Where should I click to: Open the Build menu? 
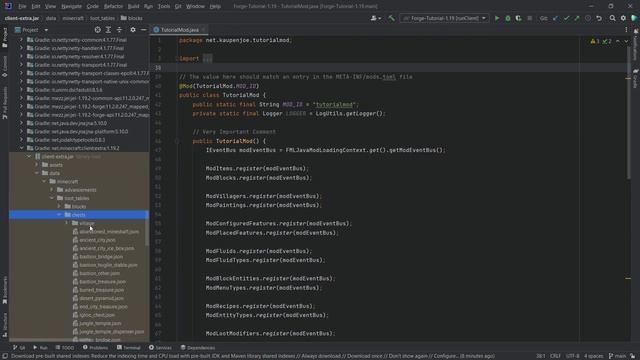(x=133, y=6)
